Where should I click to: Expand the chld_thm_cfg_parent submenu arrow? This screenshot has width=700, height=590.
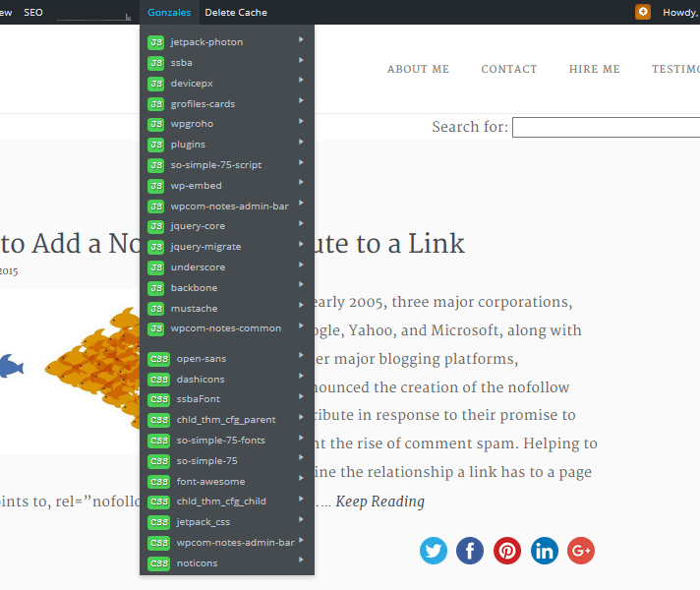click(x=302, y=417)
